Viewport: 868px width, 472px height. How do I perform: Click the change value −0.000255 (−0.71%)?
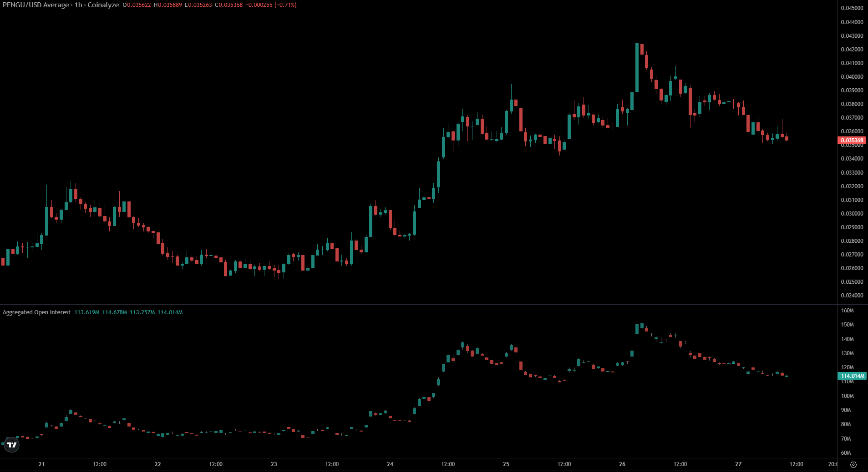[x=271, y=5]
